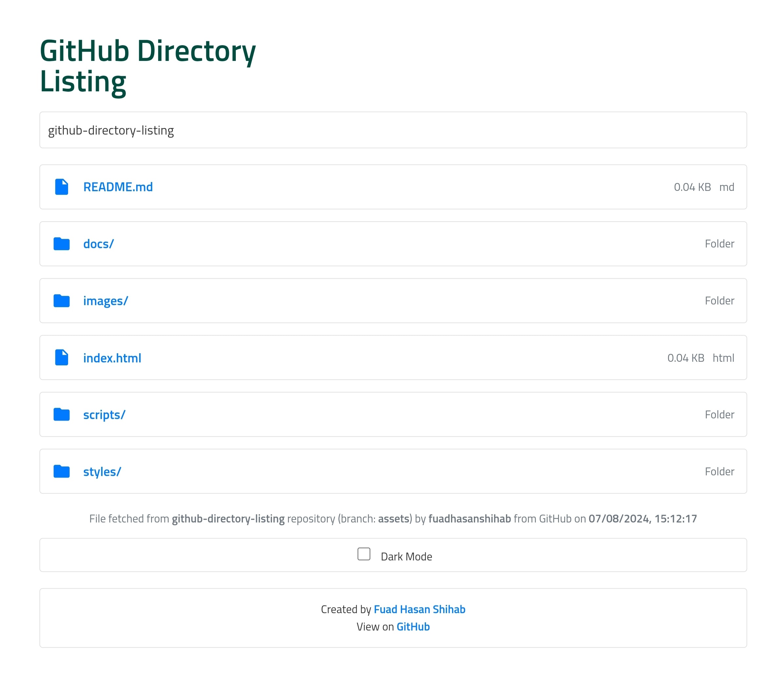Click the images folder icon
Image resolution: width=784 pixels, height=691 pixels.
coord(61,300)
